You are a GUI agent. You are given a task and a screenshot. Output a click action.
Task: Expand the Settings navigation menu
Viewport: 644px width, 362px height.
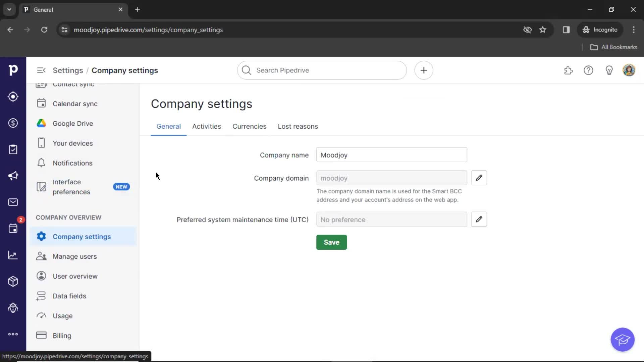[x=41, y=70]
